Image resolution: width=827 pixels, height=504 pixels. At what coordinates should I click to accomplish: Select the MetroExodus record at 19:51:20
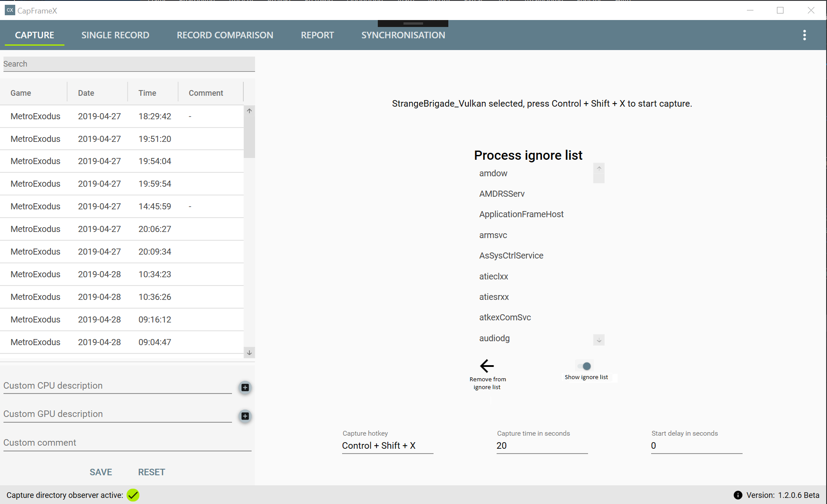(x=122, y=139)
